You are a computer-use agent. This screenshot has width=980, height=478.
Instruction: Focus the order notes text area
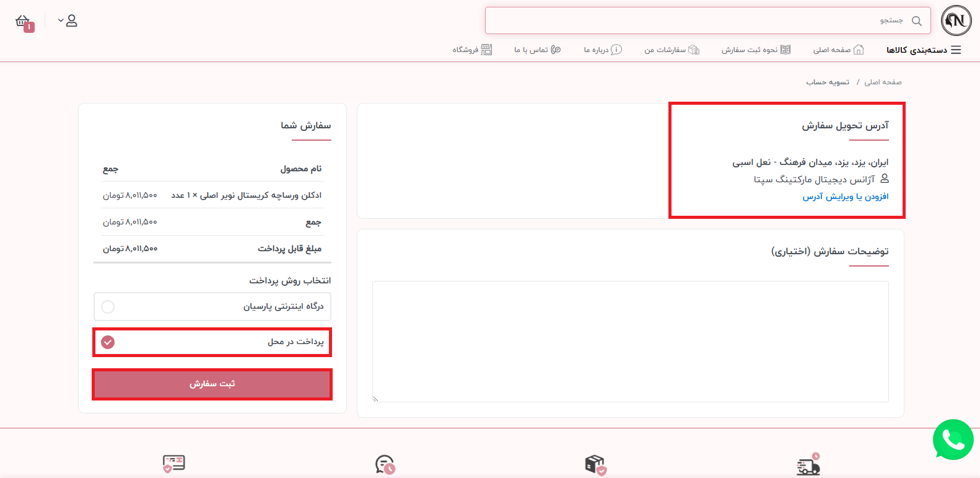(x=631, y=342)
